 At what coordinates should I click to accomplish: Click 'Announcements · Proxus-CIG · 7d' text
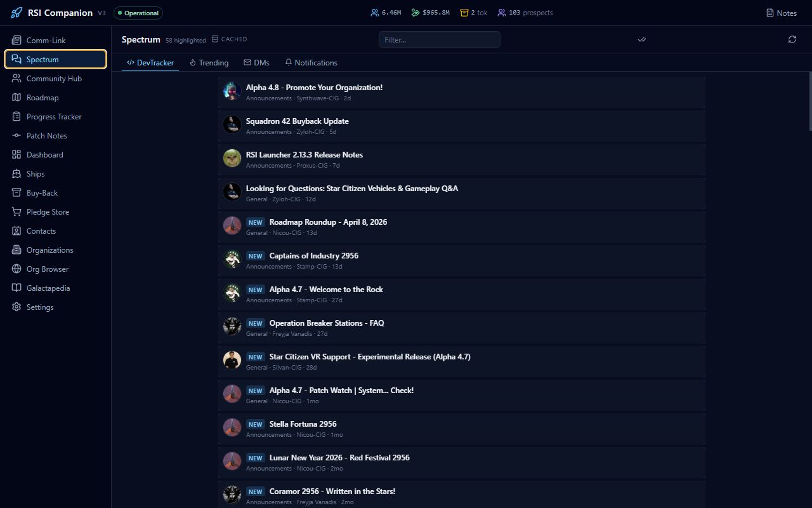[x=293, y=166]
